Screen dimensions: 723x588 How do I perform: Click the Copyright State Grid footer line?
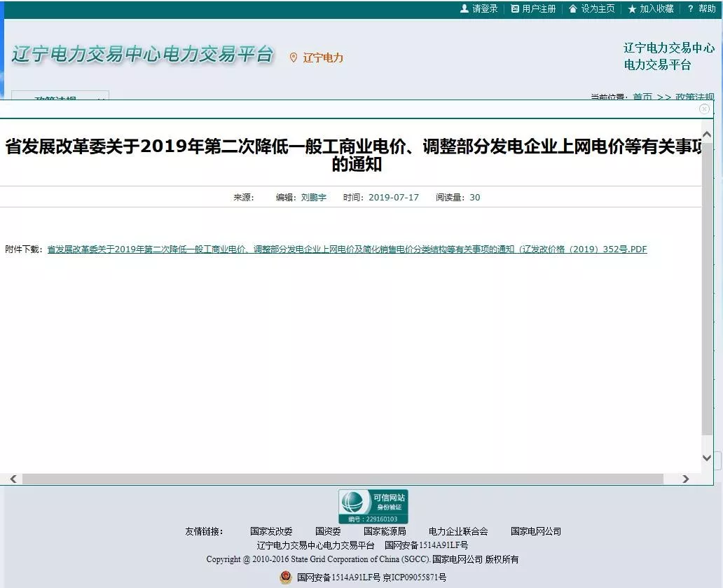pos(362,559)
